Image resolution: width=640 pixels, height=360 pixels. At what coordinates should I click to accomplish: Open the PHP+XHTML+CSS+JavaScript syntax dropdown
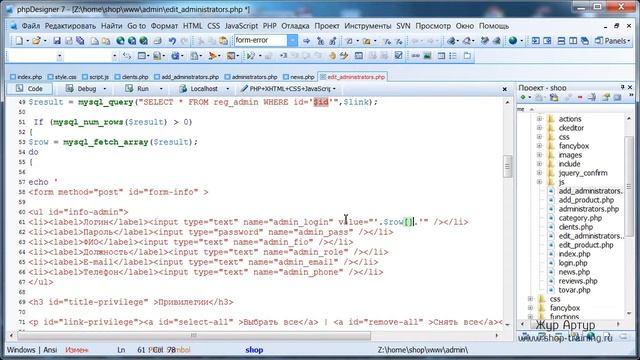(334, 89)
